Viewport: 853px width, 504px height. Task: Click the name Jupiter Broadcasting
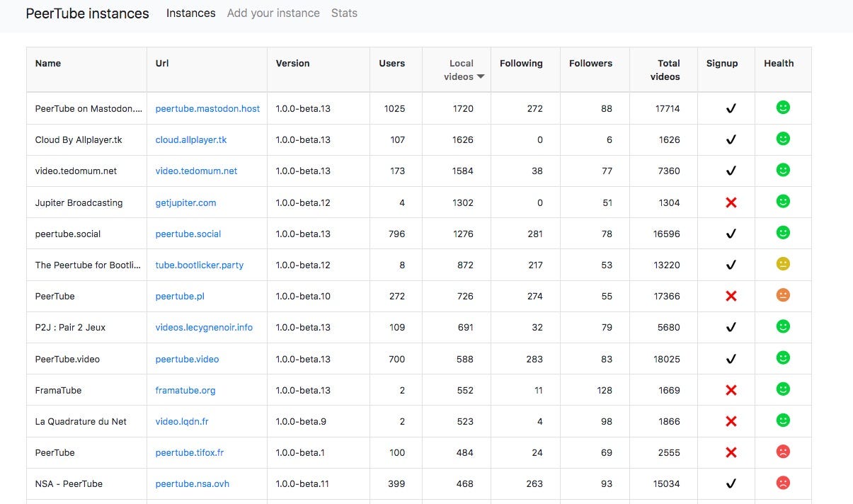[79, 202]
